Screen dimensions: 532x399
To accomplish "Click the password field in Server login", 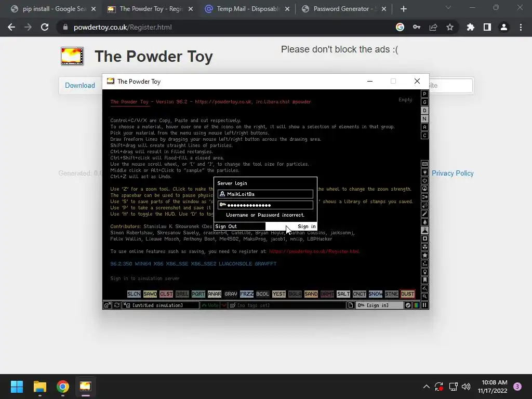I will coord(265,205).
